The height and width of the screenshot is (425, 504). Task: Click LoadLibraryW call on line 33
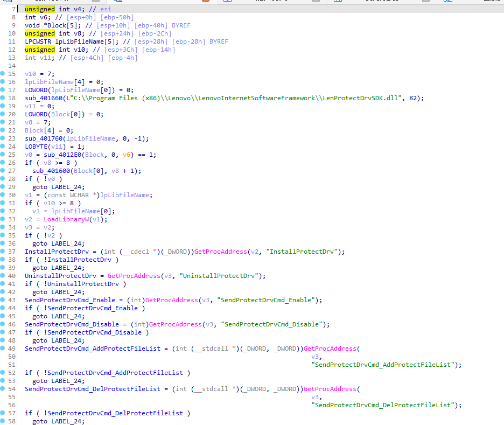point(66,219)
